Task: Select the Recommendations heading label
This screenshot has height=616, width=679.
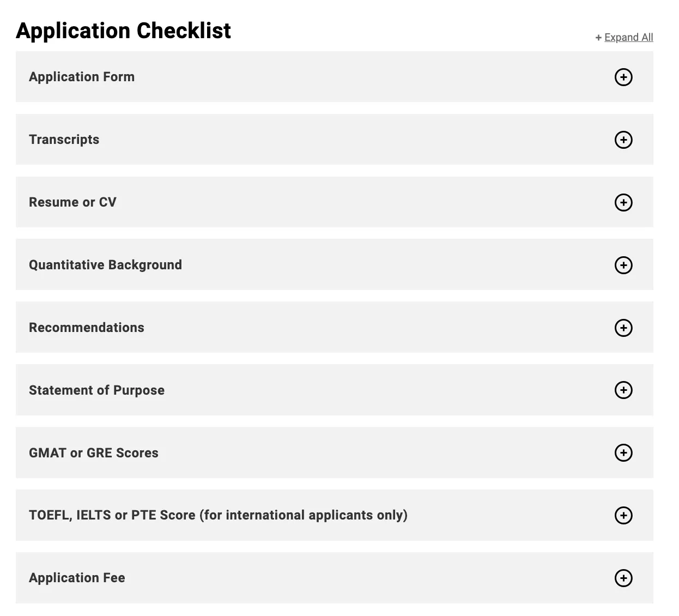Action: [x=87, y=328]
